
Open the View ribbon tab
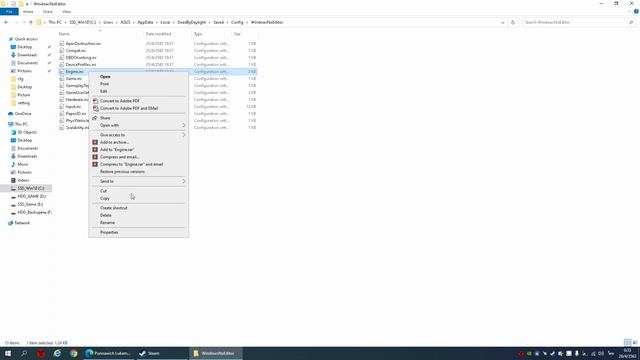67,12
